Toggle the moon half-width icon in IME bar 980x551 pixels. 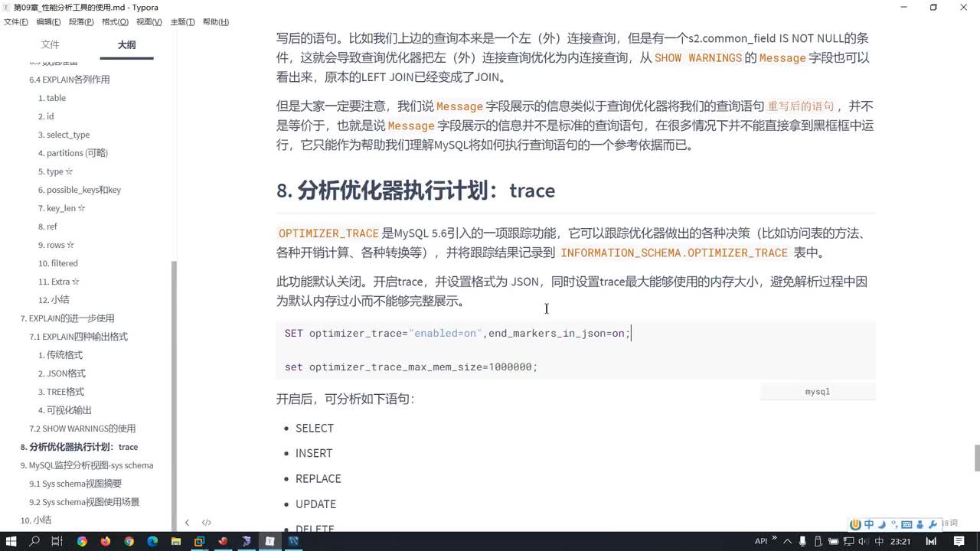pos(882,524)
